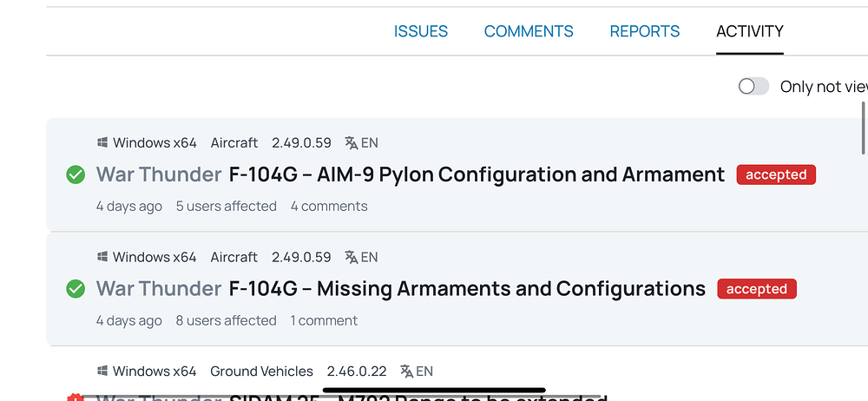
Task: Click Windows logo icon on Ground Vehicles issue
Action: (x=102, y=371)
